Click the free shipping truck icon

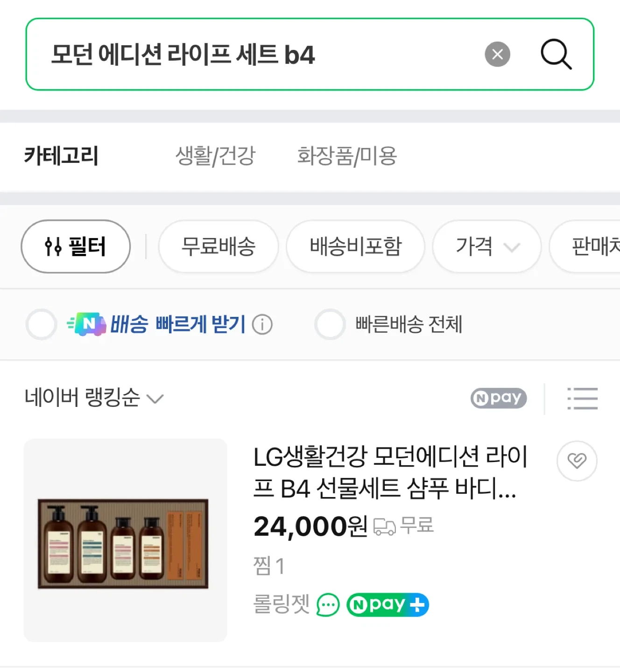pos(384,526)
